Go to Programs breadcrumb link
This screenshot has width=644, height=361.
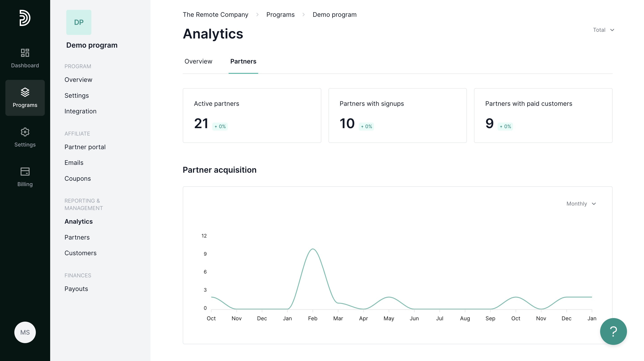pos(281,15)
